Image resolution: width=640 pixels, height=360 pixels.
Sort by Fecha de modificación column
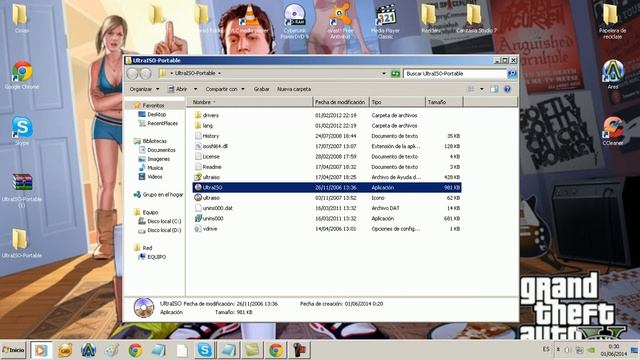point(340,102)
